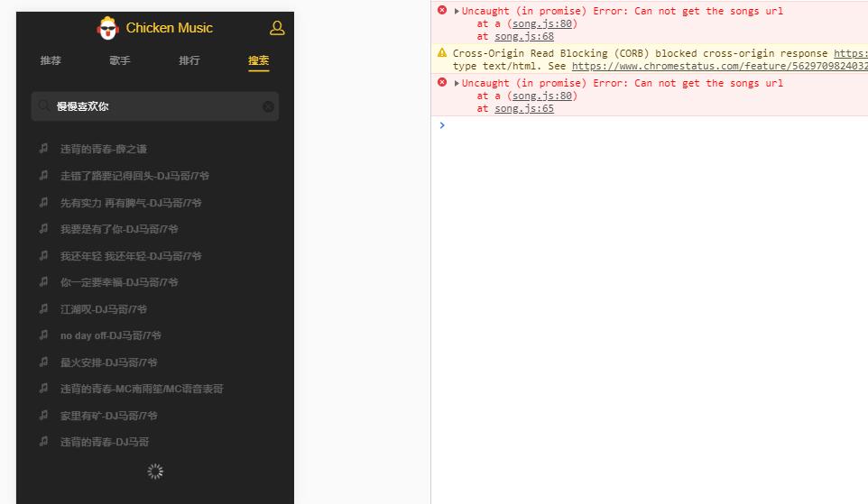Select the 搜索 tab

click(x=259, y=60)
